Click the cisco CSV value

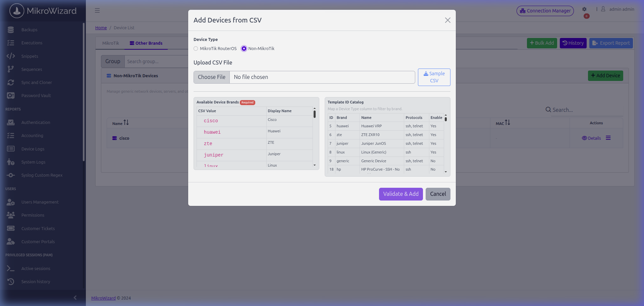[x=211, y=121]
